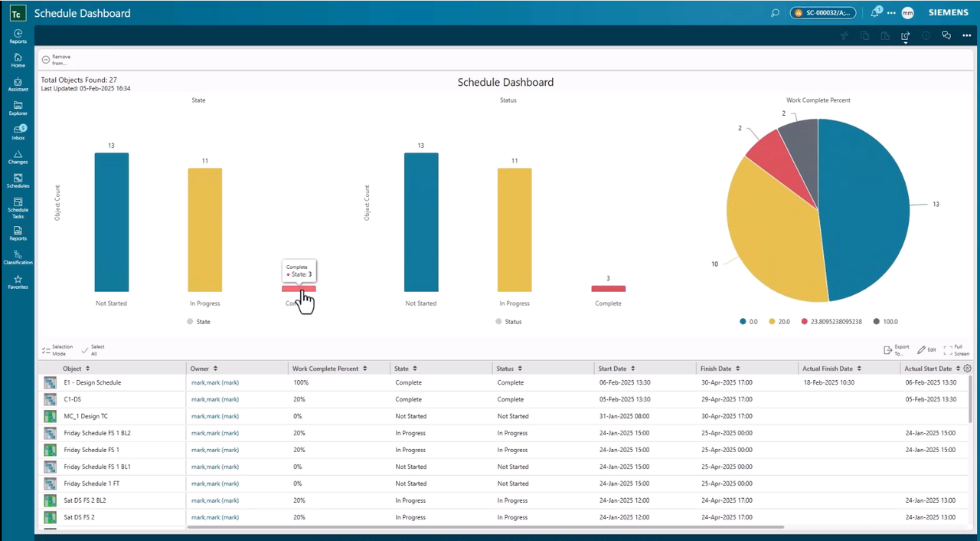
Task: Click the Paste toolbar icon
Action: click(x=885, y=35)
